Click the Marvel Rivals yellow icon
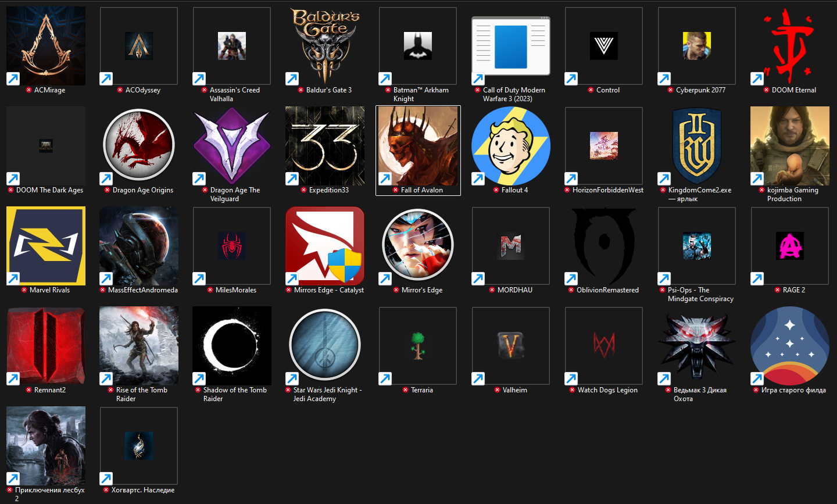The image size is (837, 504). click(46, 246)
